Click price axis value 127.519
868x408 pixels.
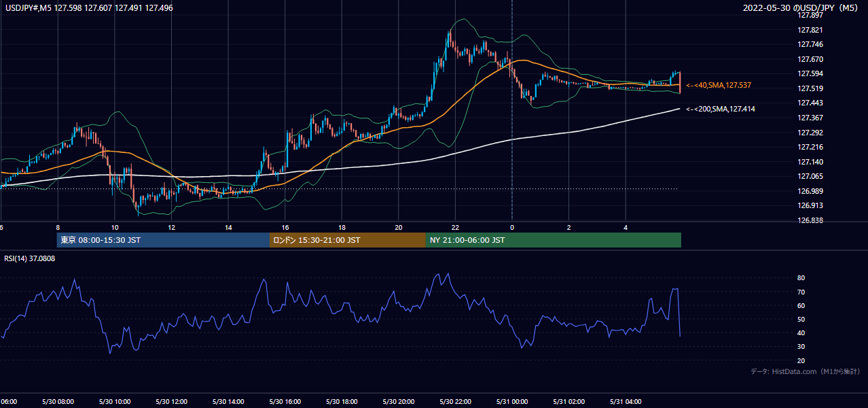point(809,88)
